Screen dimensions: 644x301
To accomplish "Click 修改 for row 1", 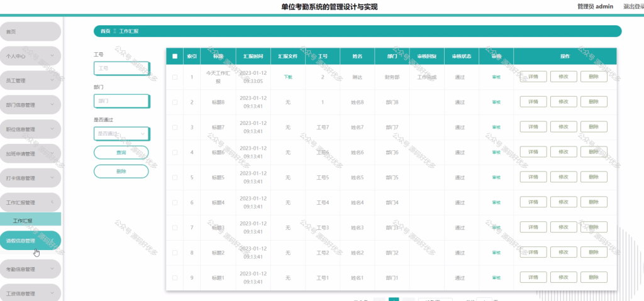I will (x=563, y=77).
